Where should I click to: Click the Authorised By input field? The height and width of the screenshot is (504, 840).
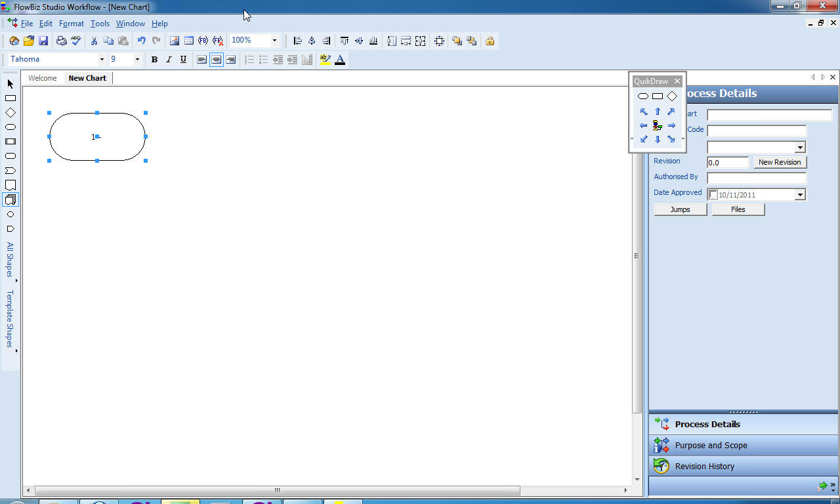pyautogui.click(x=757, y=178)
